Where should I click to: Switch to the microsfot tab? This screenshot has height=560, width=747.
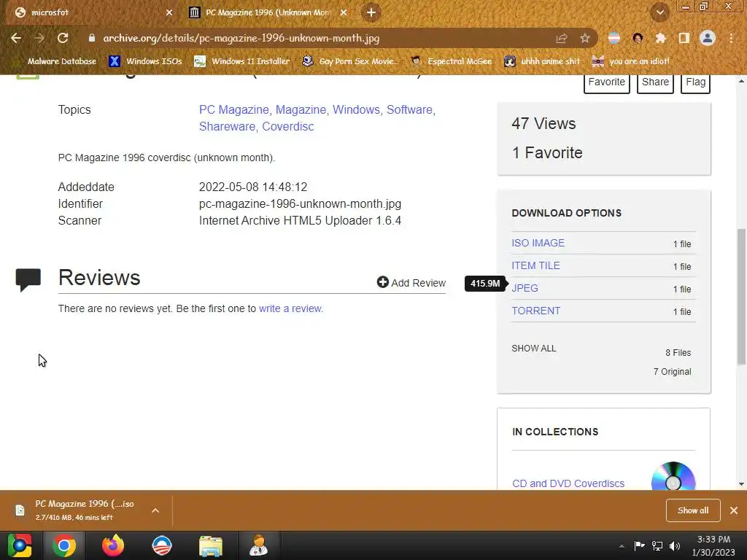[90, 12]
